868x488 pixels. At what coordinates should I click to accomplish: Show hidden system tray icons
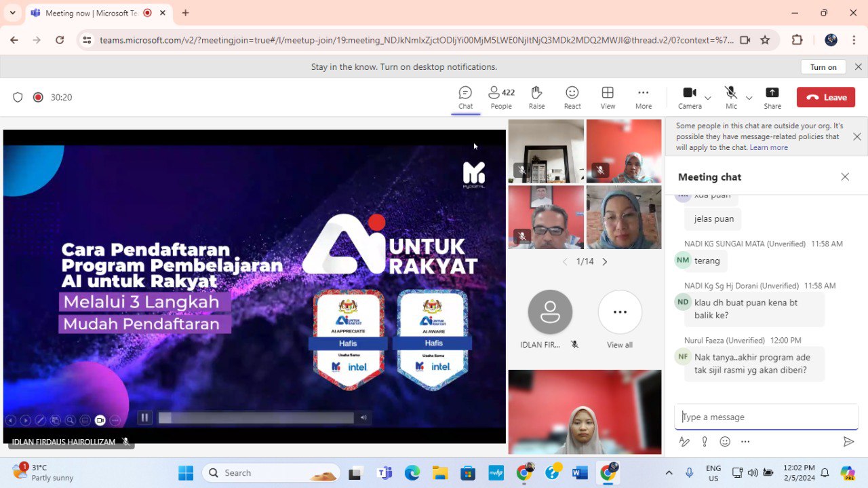[x=669, y=472]
